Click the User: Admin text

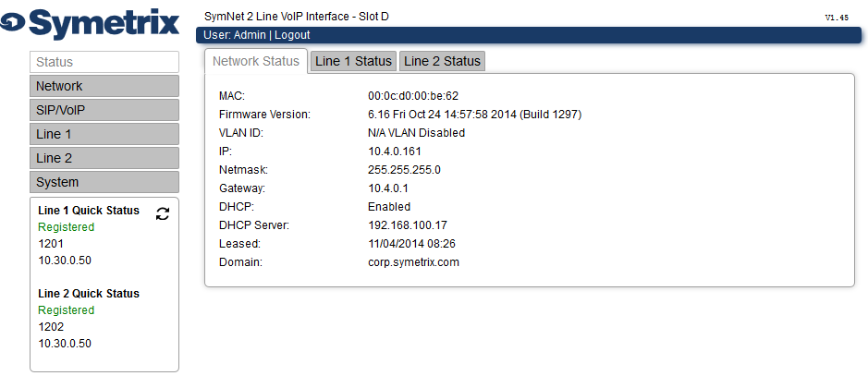click(235, 35)
